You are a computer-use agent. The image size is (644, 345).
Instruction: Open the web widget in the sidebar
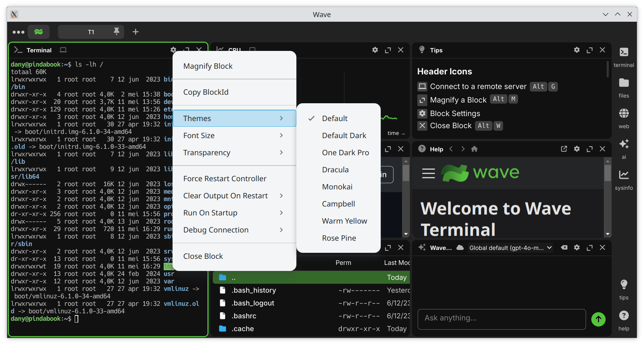coord(624,119)
